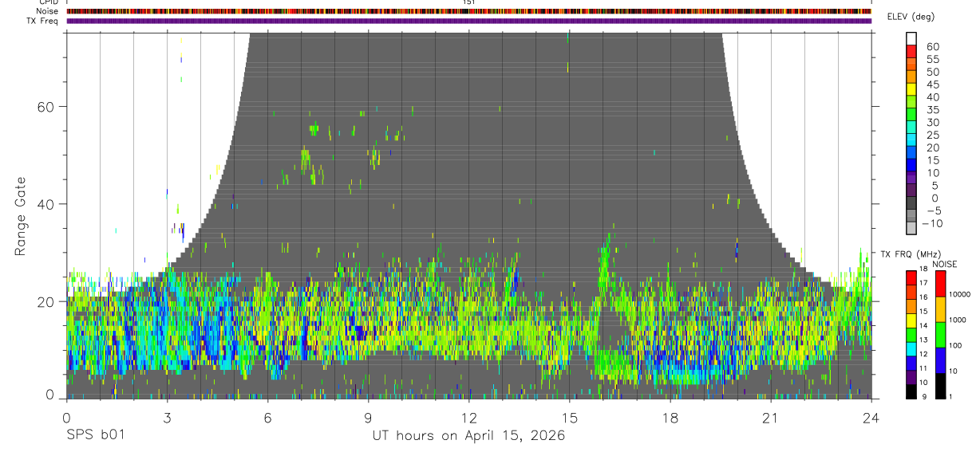Click the '3' tick on the UT hours axis
Viewport: 980px width, 452px height.
pyautogui.click(x=167, y=416)
